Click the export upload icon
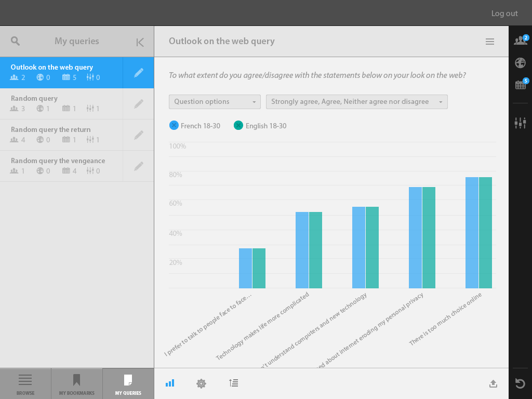This screenshot has height=399, width=532. point(494,384)
